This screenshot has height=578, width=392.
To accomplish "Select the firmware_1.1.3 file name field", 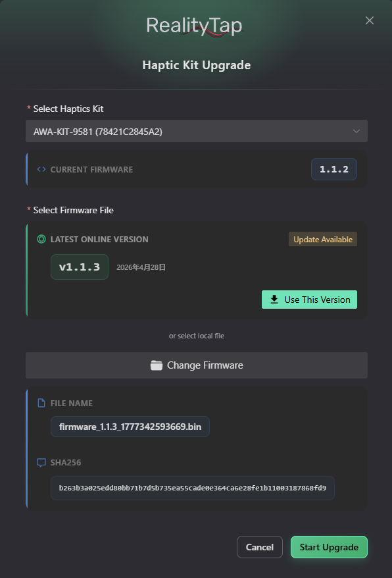I will (x=130, y=427).
